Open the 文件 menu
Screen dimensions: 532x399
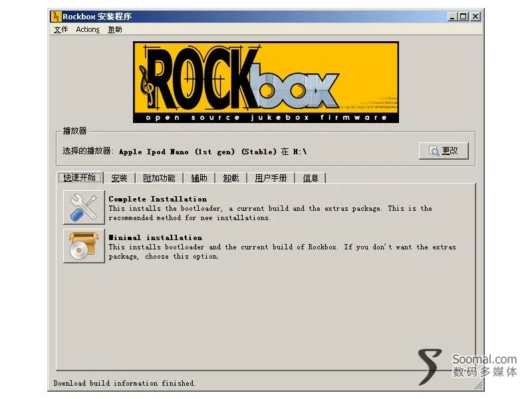(61, 29)
